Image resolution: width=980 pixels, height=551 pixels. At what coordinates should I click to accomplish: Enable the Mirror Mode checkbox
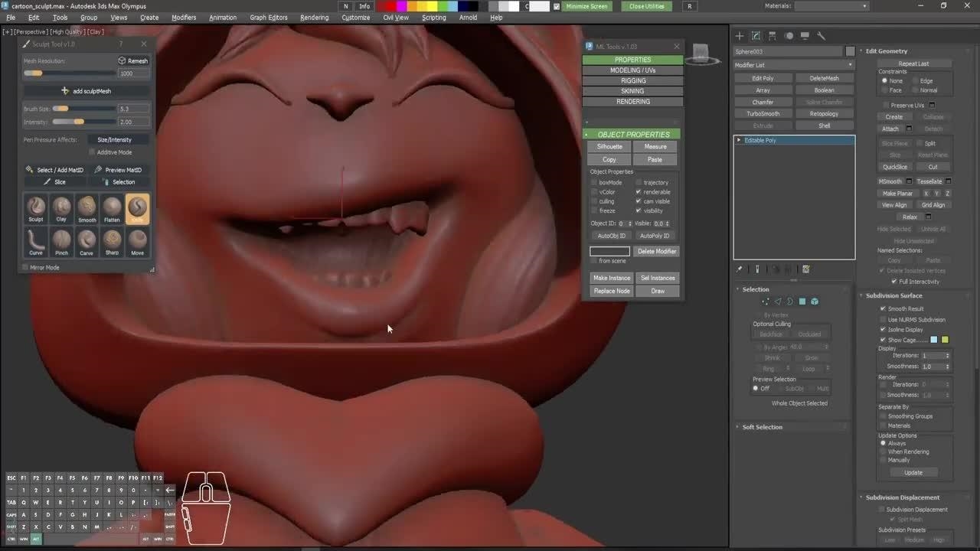(x=25, y=267)
